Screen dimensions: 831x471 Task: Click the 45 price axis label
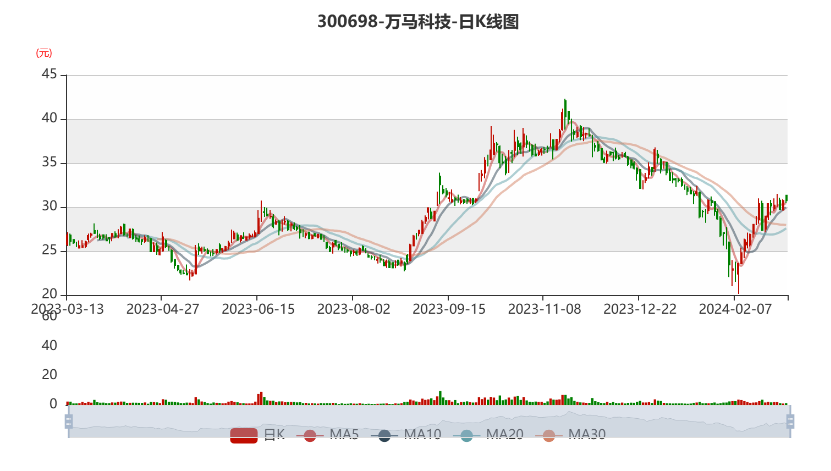click(x=49, y=74)
